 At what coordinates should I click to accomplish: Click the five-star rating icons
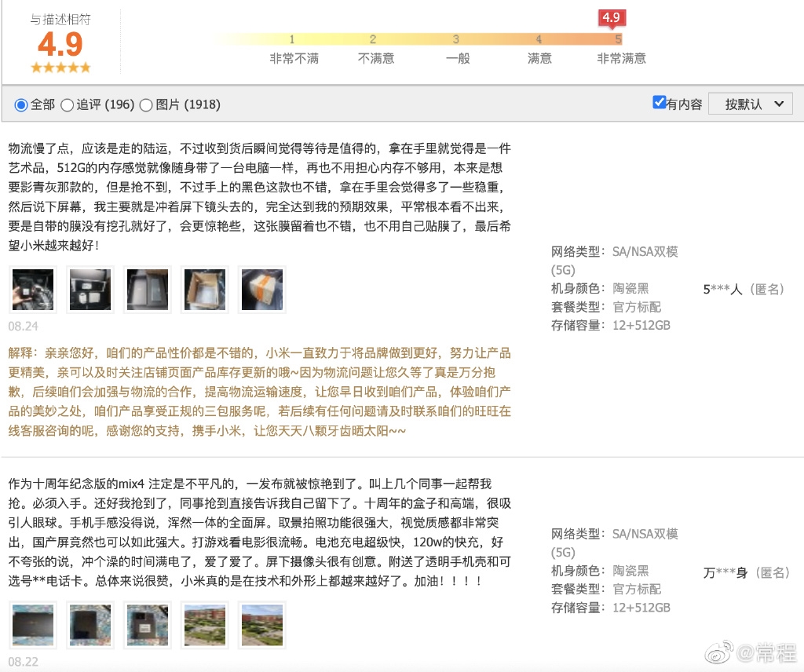[x=60, y=68]
